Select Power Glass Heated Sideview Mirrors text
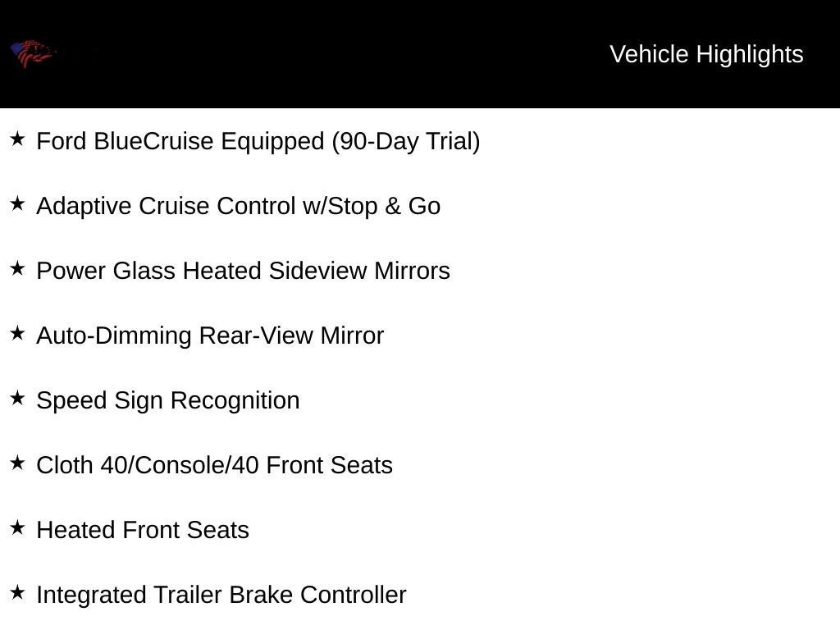The height and width of the screenshot is (630, 840). (x=243, y=271)
